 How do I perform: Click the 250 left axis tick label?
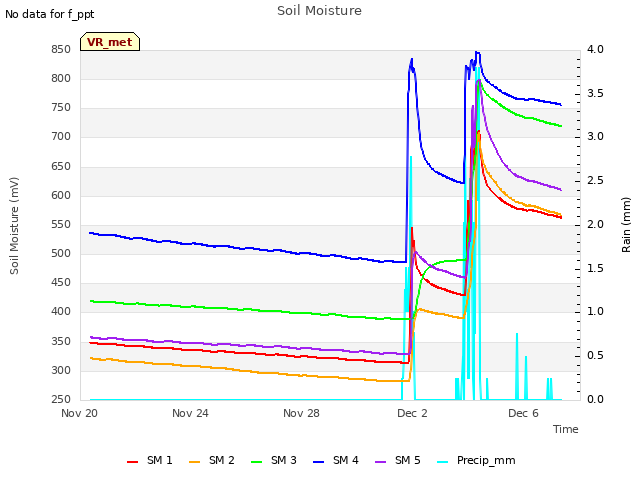coord(61,400)
